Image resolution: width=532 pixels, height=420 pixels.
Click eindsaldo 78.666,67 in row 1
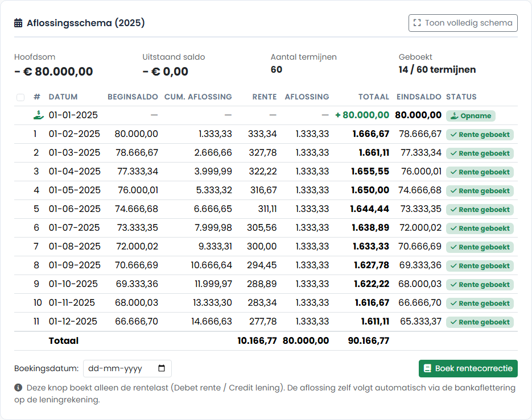tap(420, 134)
